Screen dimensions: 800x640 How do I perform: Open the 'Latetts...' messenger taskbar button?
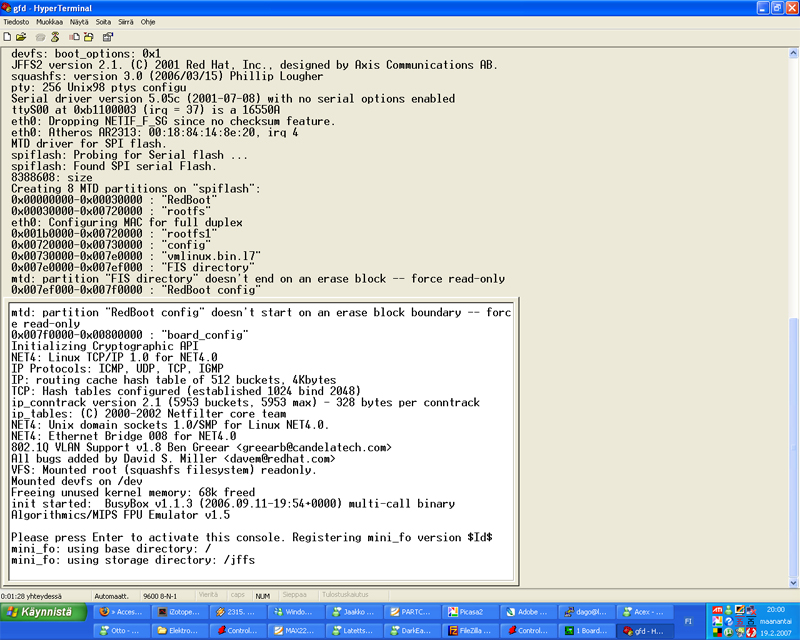[x=356, y=630]
